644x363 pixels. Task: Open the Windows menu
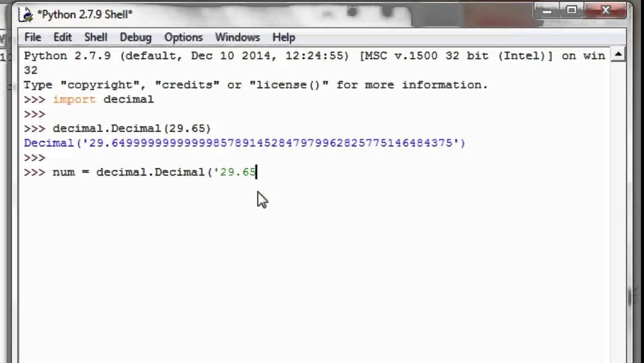[237, 37]
